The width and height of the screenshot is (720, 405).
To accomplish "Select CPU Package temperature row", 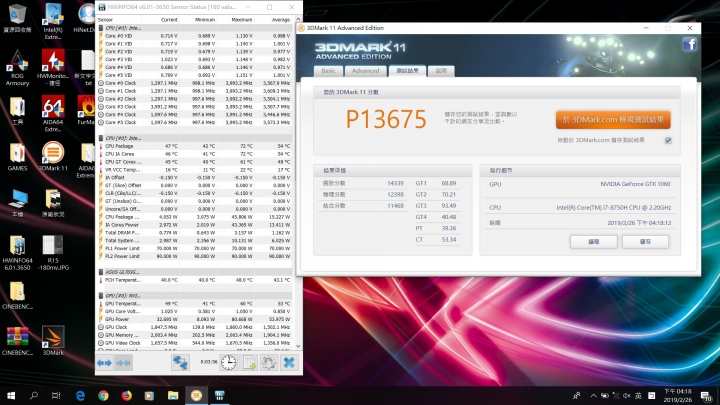I will [195, 146].
